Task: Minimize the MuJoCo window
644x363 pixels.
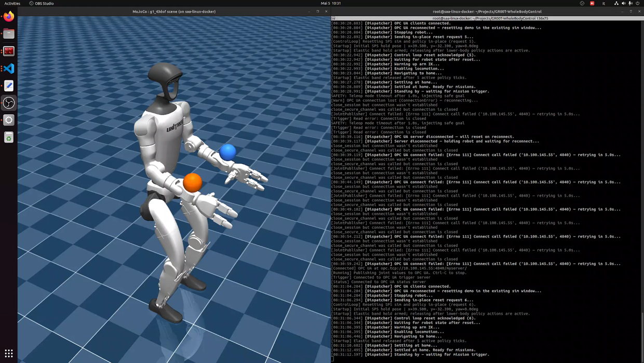Action: click(x=309, y=11)
